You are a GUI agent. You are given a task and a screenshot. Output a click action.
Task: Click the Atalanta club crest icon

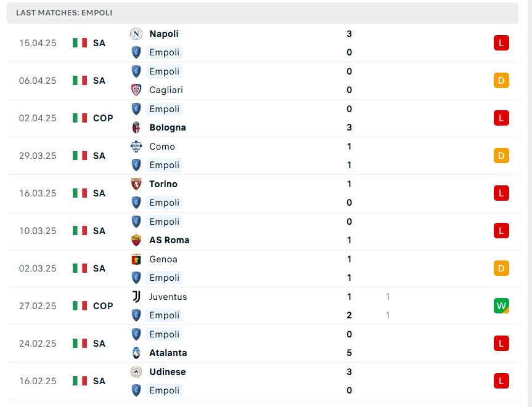(x=136, y=353)
